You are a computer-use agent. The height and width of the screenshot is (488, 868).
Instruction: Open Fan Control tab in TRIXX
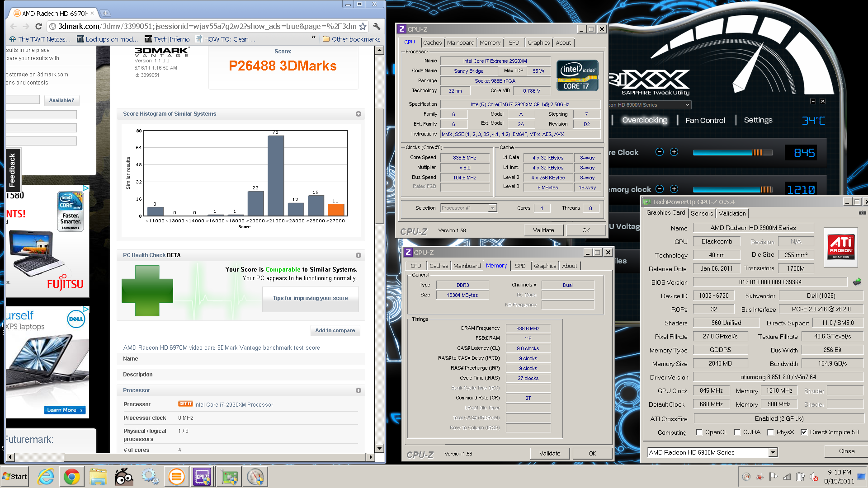tap(705, 120)
